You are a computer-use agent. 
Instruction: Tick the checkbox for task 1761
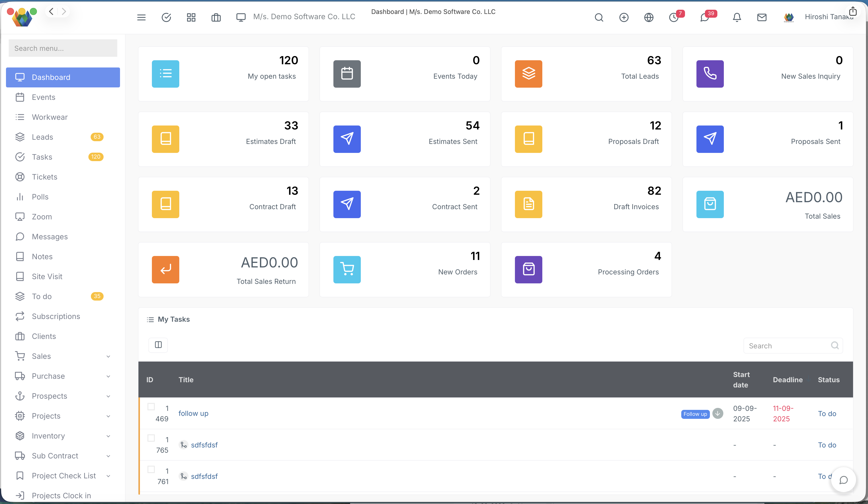tap(151, 469)
